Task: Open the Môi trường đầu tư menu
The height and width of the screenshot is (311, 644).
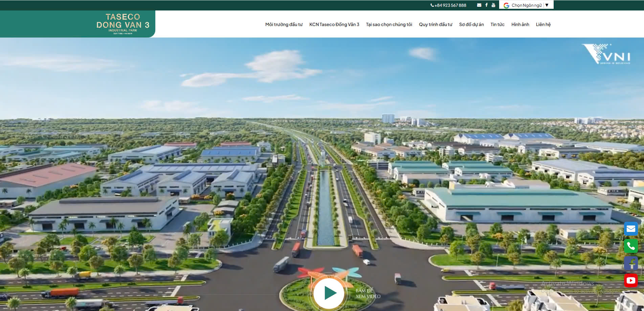Action: [x=284, y=24]
